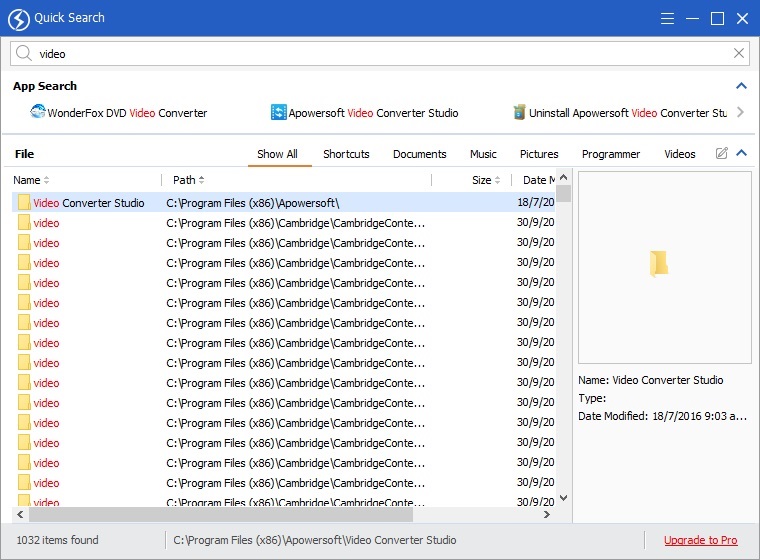Switch to the Videos tab
This screenshot has width=760, height=560.
[680, 154]
